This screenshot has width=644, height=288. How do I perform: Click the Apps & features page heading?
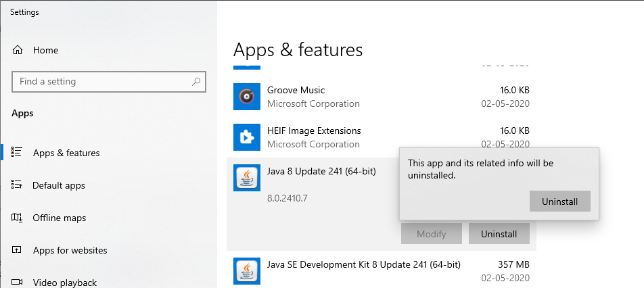[x=298, y=50]
